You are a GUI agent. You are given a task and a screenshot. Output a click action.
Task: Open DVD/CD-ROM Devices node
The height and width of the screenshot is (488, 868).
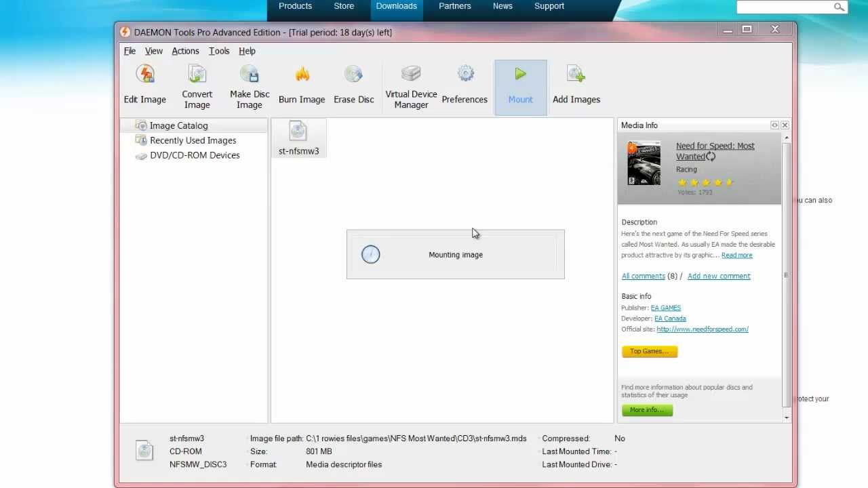(x=195, y=155)
